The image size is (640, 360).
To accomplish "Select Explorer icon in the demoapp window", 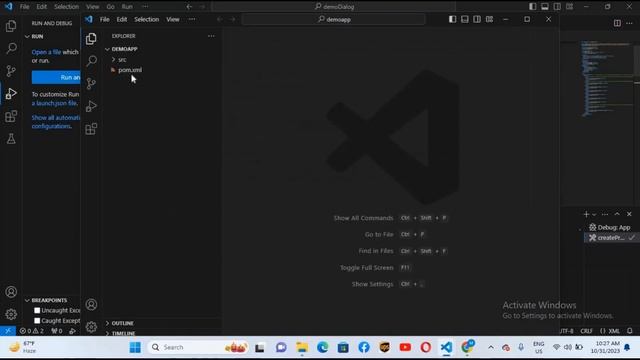I will (x=91, y=39).
